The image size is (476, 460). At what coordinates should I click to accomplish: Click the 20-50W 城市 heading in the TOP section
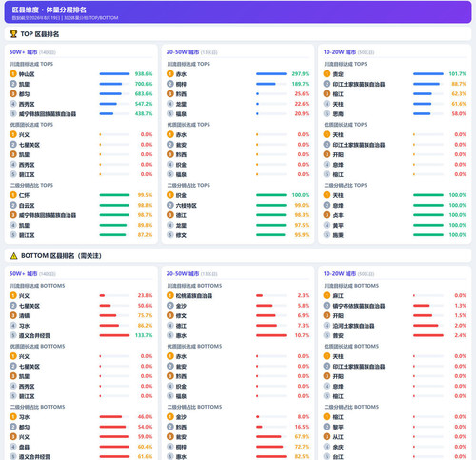[183, 52]
